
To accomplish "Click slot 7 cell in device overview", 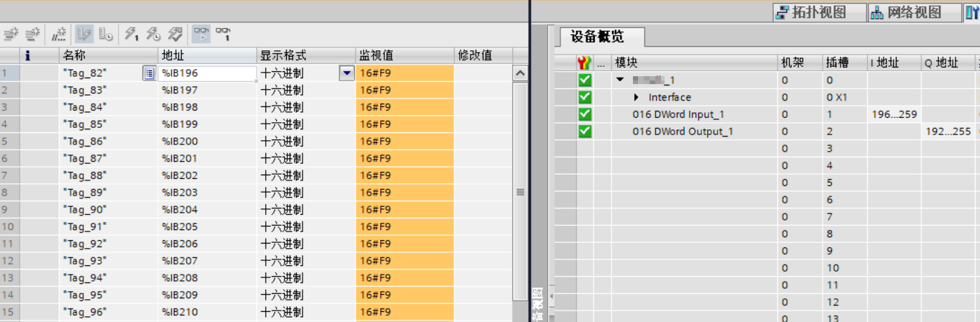I will [x=844, y=217].
